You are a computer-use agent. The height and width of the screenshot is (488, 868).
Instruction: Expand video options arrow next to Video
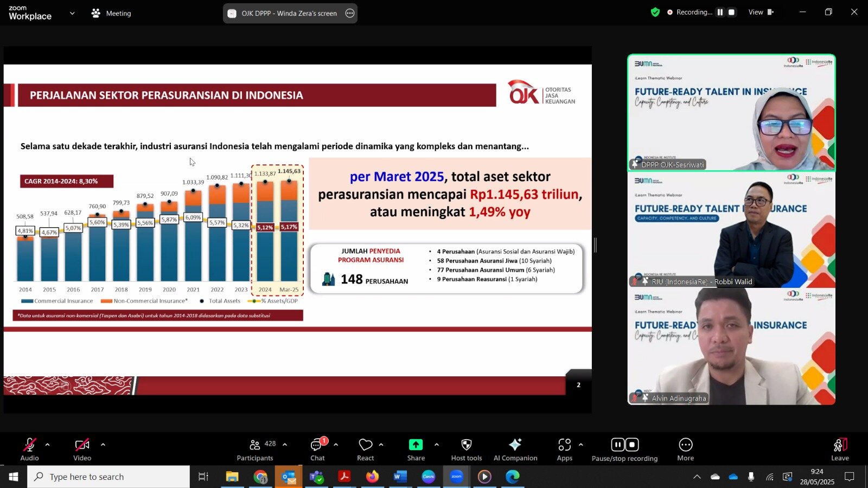(103, 445)
